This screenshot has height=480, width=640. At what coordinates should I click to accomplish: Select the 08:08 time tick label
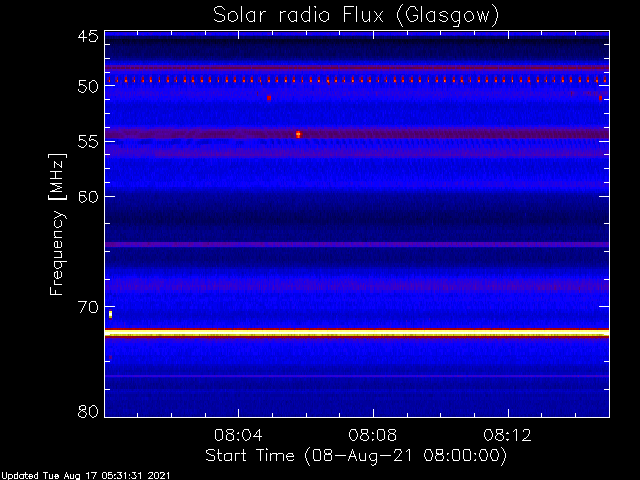pyautogui.click(x=373, y=435)
